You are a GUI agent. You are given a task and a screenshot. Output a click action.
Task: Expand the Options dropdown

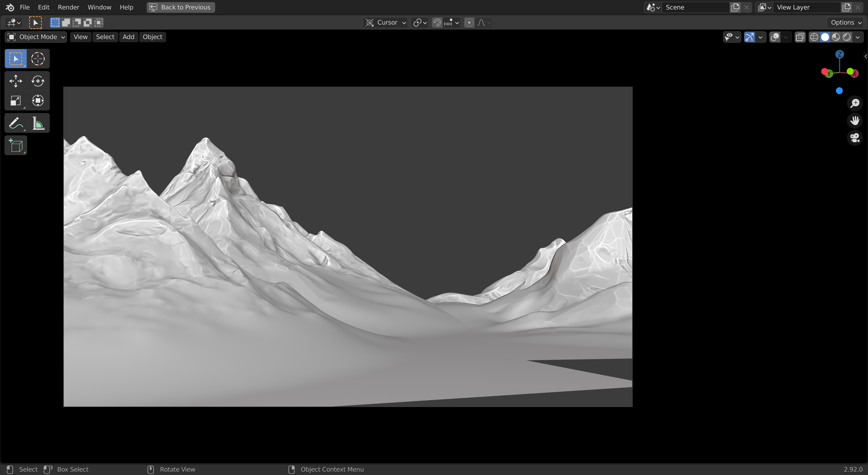(846, 23)
